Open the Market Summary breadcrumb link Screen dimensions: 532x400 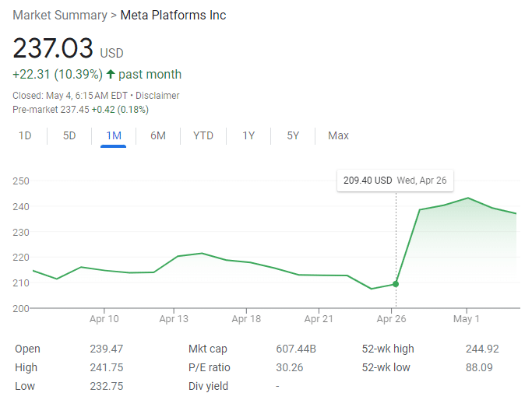(60, 16)
